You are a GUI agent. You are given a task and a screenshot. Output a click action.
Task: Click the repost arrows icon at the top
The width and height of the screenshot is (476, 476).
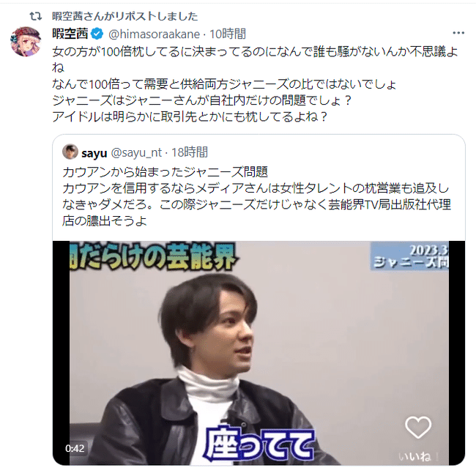pos(36,16)
